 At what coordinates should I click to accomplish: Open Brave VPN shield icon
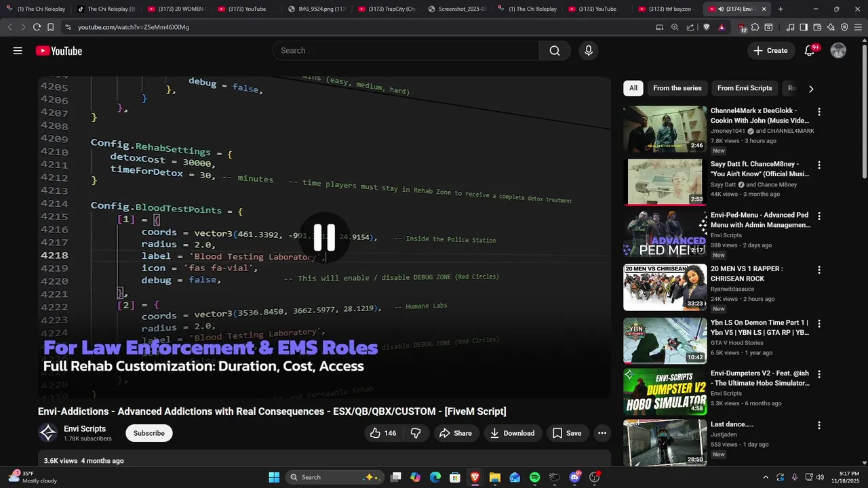point(844,27)
